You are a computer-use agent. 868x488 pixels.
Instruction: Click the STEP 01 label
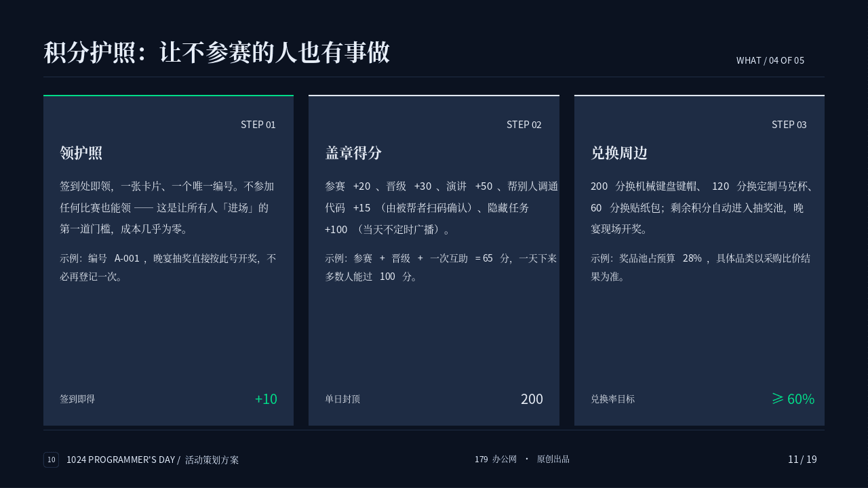258,125
